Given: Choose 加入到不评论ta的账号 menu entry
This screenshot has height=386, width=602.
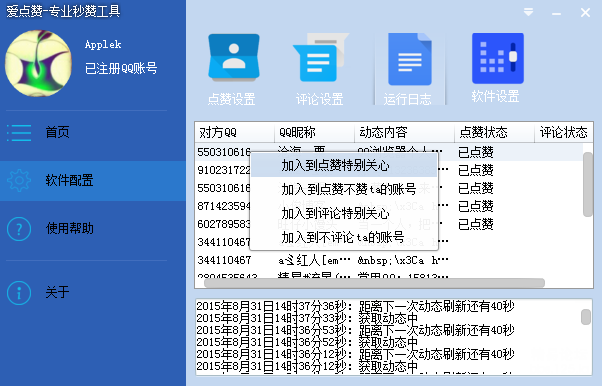Looking at the screenshot, I should click(x=344, y=237).
